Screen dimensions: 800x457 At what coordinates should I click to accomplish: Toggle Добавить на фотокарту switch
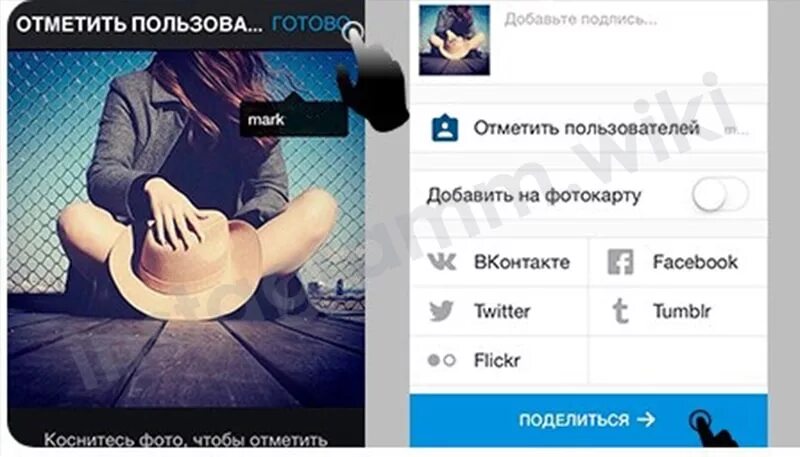pyautogui.click(x=720, y=194)
